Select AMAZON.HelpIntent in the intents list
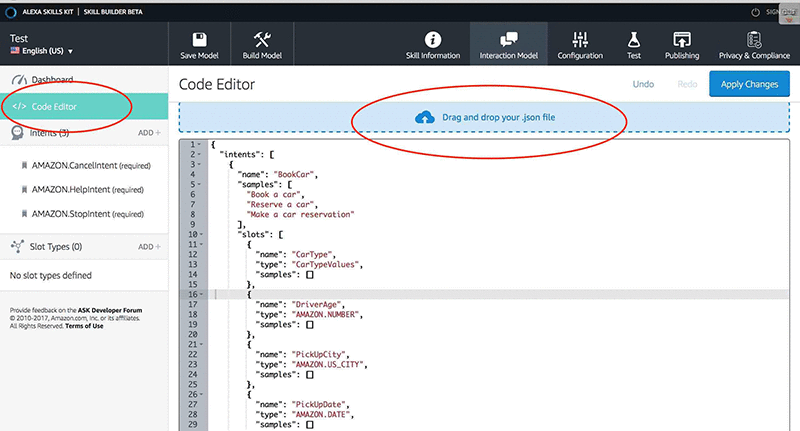Image resolution: width=800 pixels, height=431 pixels. coord(87,189)
